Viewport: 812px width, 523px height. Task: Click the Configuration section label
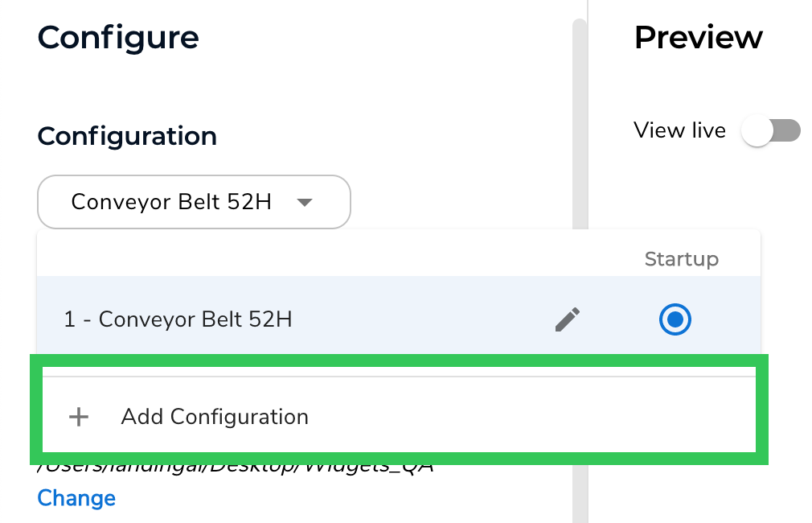pos(127,136)
